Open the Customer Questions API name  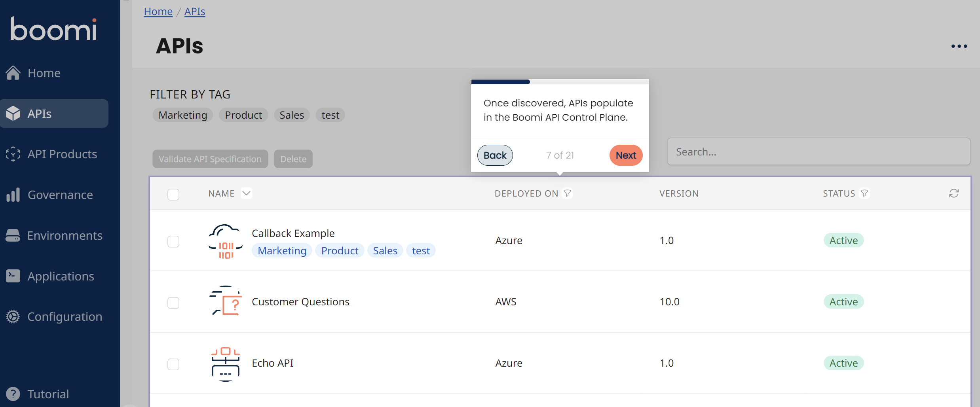point(300,302)
